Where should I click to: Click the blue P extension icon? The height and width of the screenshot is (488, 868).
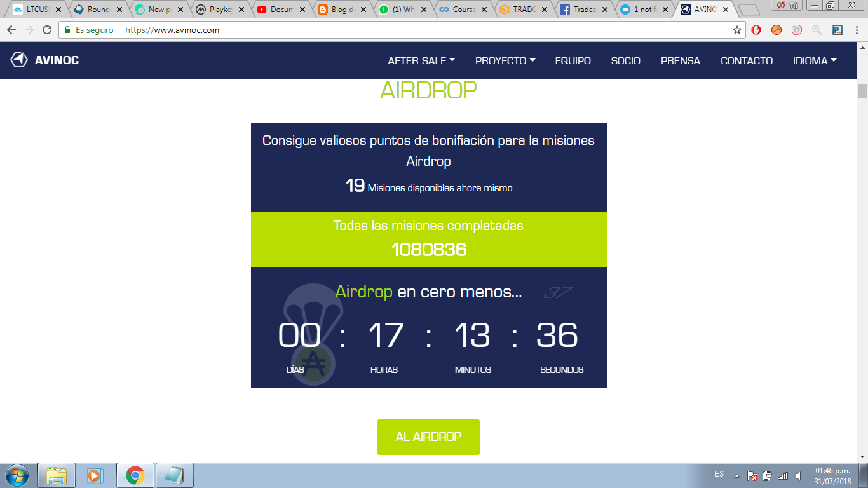837,30
